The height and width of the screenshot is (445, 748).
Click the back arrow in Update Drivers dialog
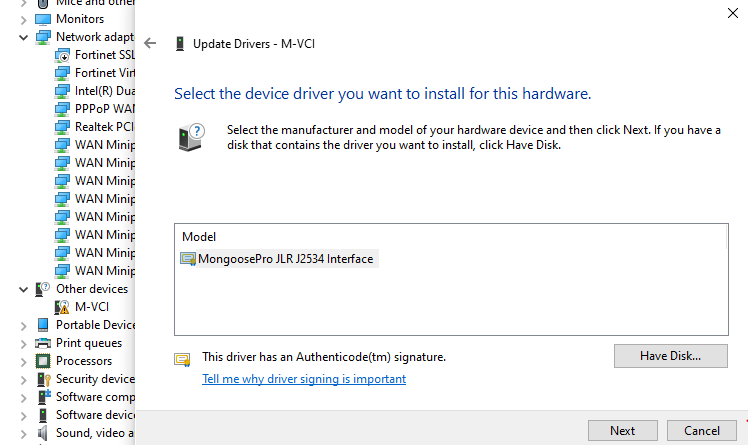pyautogui.click(x=150, y=43)
